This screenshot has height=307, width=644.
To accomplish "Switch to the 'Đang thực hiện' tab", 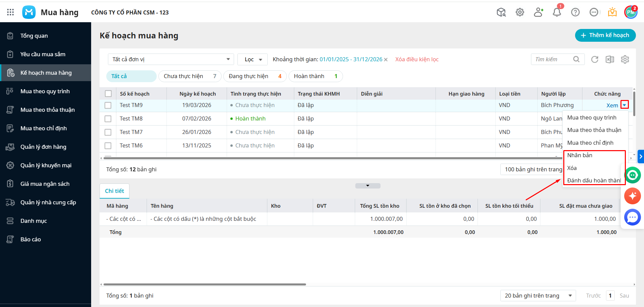I will click(x=255, y=76).
